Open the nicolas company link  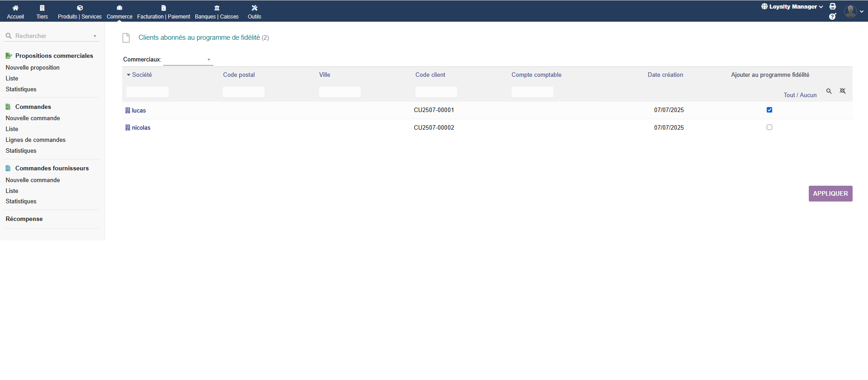[x=141, y=128]
